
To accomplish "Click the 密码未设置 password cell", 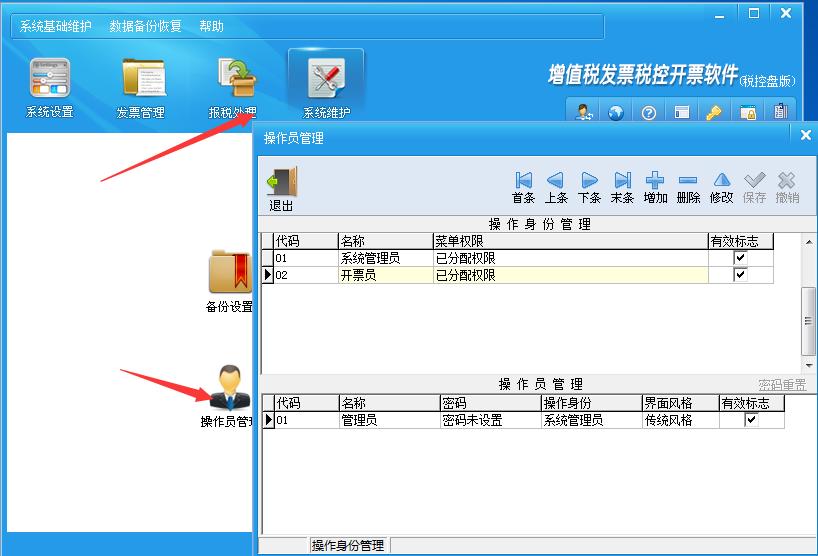I will pos(490,420).
